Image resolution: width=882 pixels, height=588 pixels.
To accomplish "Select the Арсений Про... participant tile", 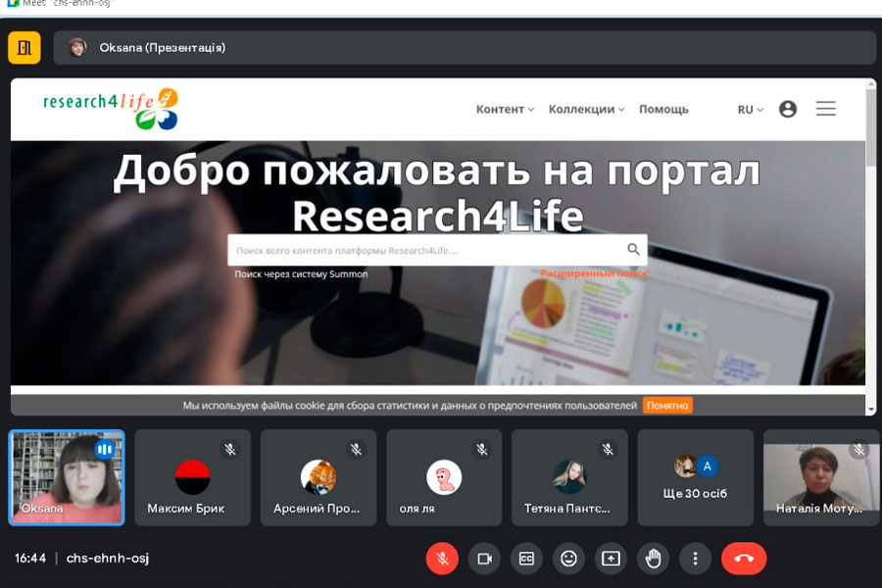I will coord(318,477).
